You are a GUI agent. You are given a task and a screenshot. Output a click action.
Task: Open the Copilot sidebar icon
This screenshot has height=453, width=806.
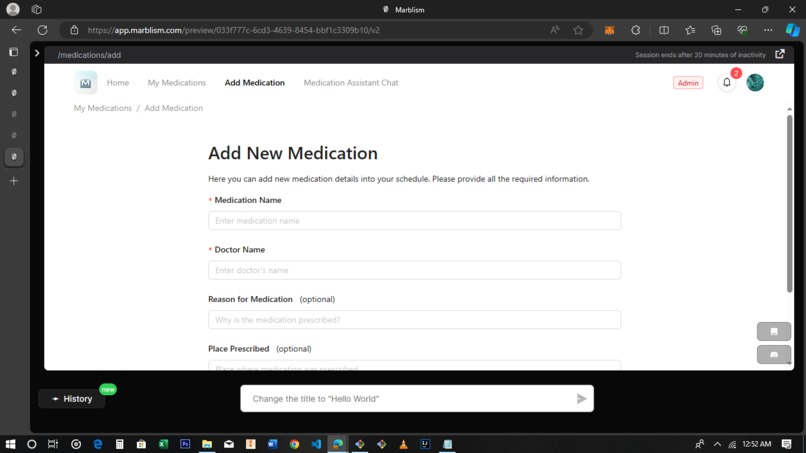pyautogui.click(x=792, y=30)
